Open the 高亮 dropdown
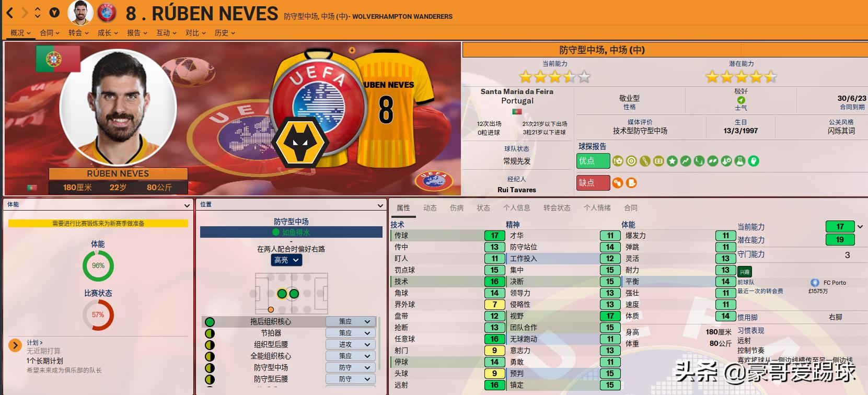Screen dimensions: 868x395 point(286,260)
